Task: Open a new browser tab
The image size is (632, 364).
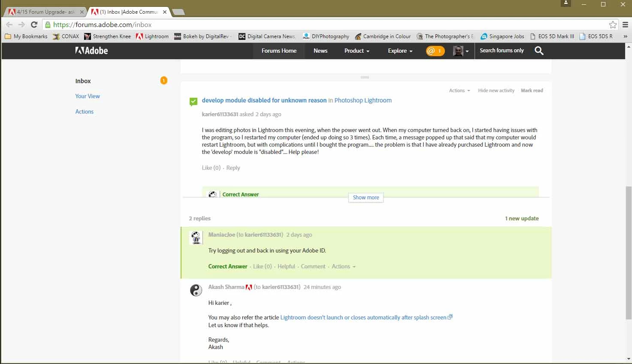Action: pos(178,12)
